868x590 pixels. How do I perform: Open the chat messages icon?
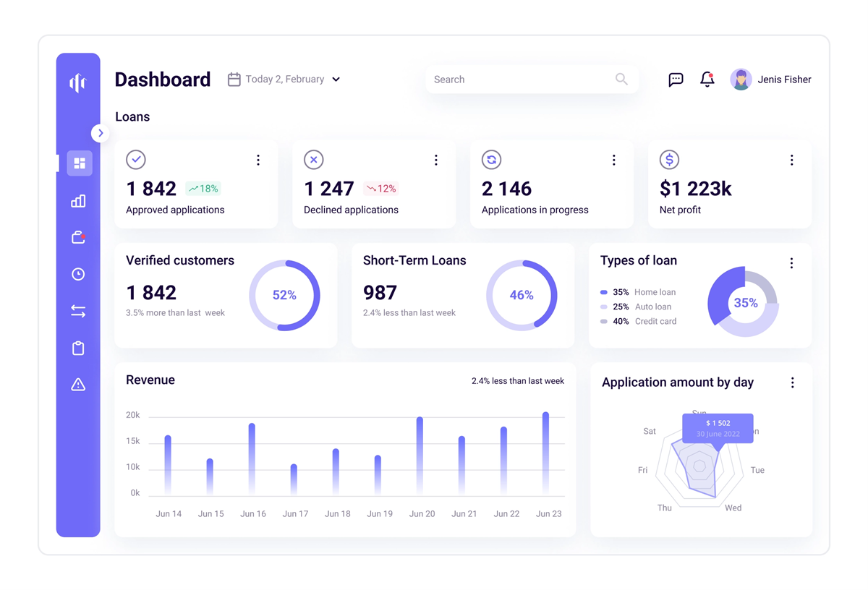676,80
